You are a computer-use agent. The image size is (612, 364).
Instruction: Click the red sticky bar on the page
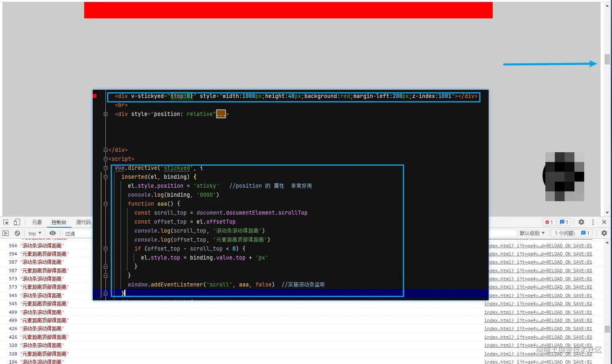click(x=288, y=10)
